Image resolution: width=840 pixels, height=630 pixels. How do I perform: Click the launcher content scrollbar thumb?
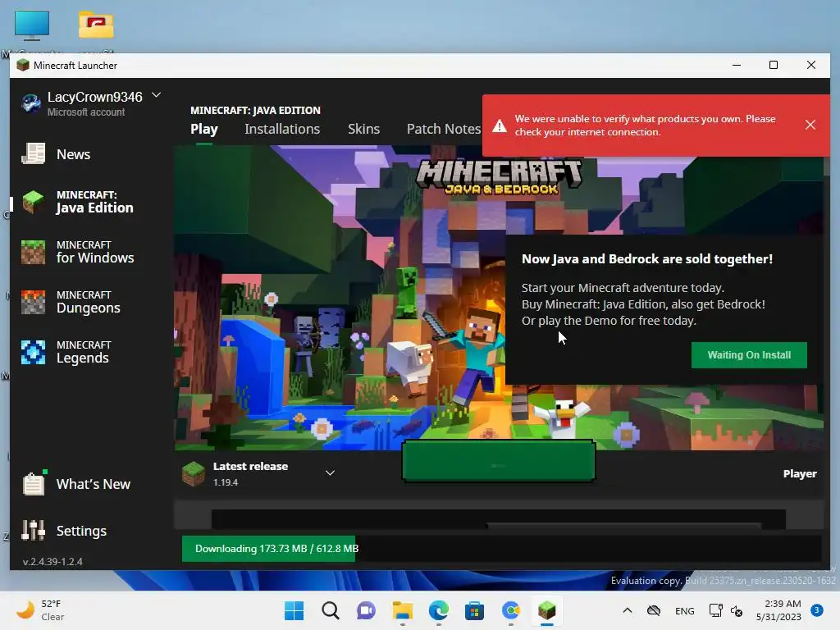click(x=826, y=167)
